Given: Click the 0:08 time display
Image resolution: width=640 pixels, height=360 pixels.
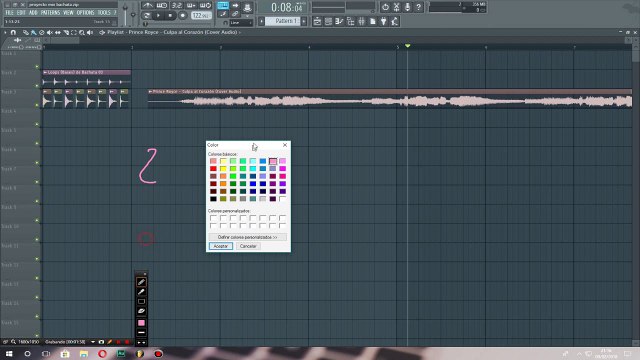Looking at the screenshot, I should [x=287, y=7].
